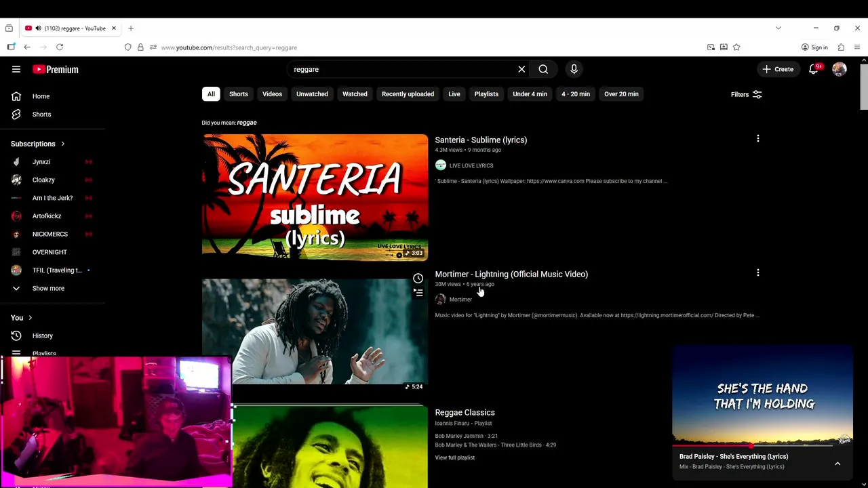
Task: Filter results by Shorts chip
Action: pos(239,94)
